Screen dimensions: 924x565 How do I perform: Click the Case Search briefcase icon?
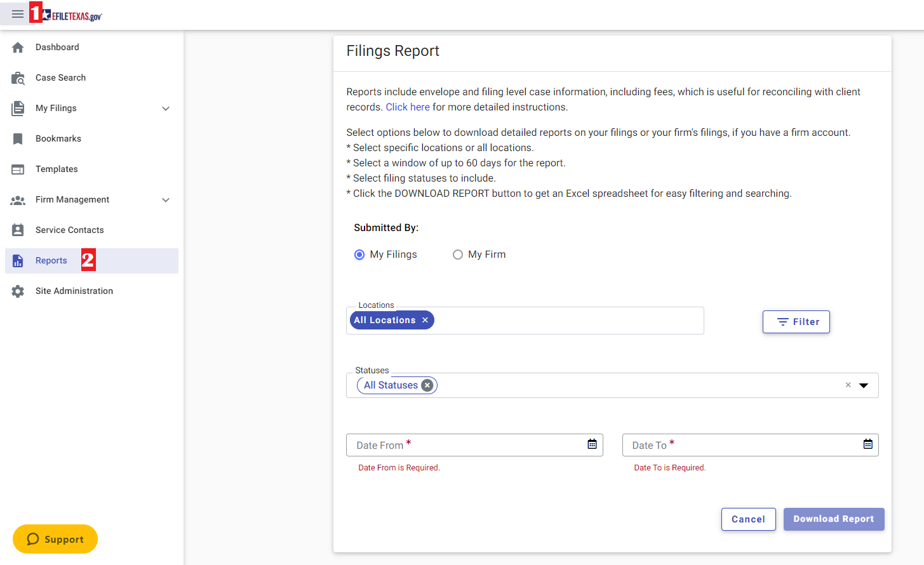pos(18,78)
